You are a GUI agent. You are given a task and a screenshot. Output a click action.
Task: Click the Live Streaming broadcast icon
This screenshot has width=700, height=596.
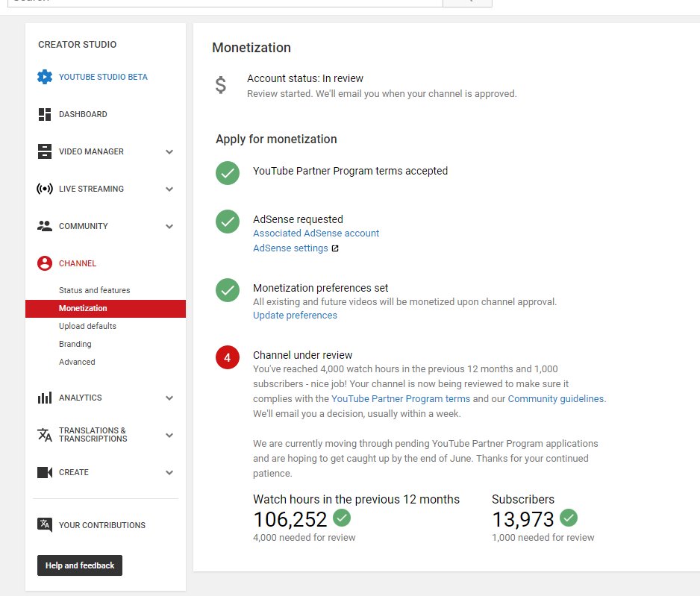[45, 189]
